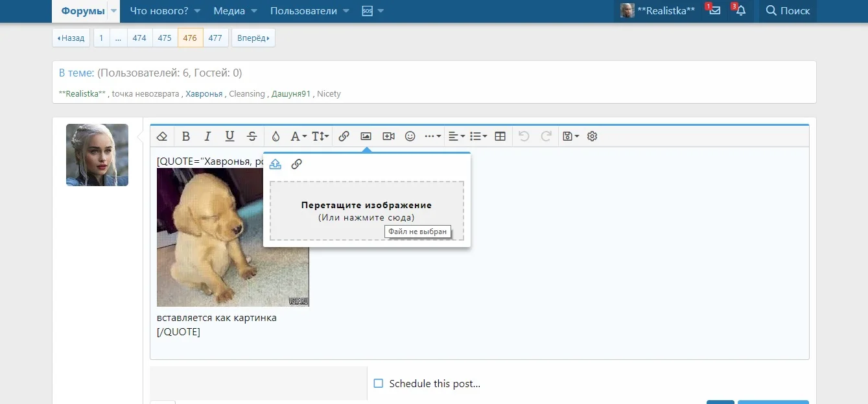Select the strikethrough formatting tool
The image size is (868, 404).
click(x=252, y=136)
